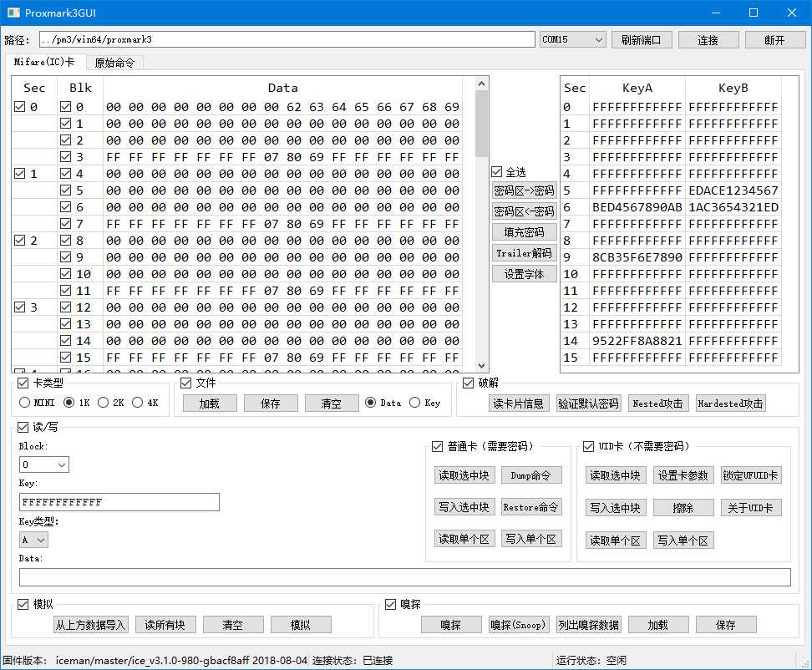
Task: Click the scrollbar down arrow of data table
Action: coord(481,366)
